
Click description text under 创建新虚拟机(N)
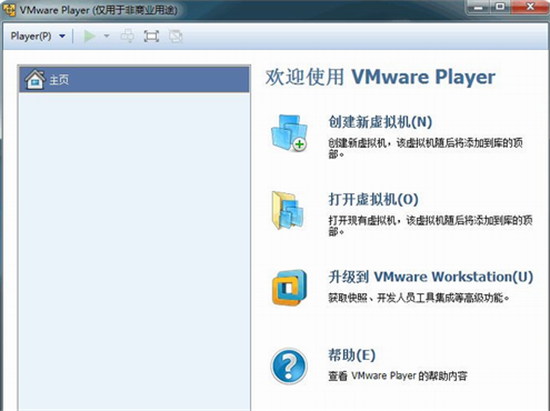pos(425,148)
